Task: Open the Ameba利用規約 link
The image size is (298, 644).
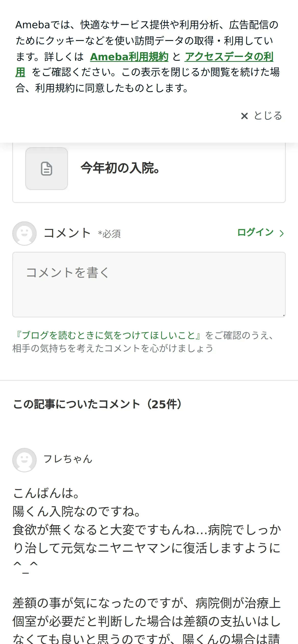Action: (x=129, y=57)
